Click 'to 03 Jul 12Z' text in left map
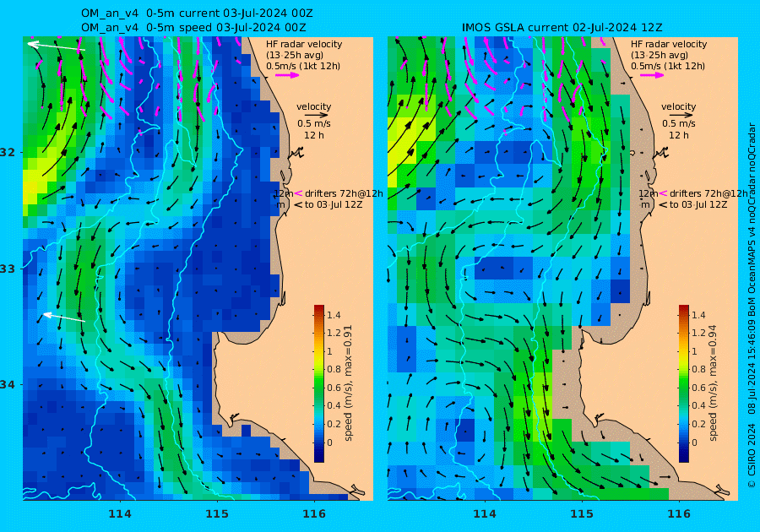 pos(334,204)
